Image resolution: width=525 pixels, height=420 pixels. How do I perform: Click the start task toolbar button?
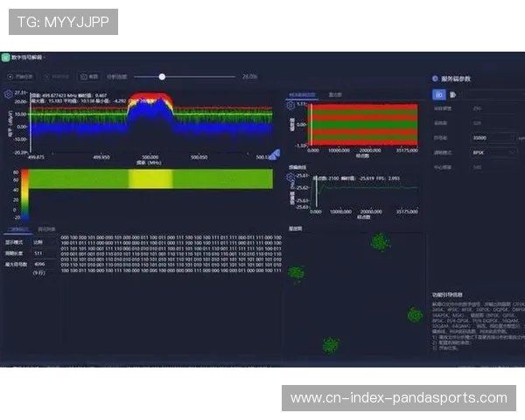(23, 76)
